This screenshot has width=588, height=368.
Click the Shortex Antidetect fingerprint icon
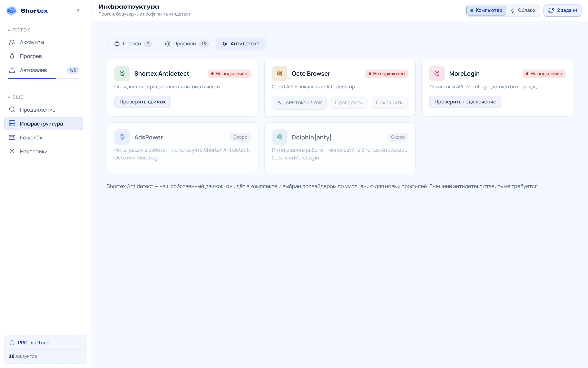[122, 74]
